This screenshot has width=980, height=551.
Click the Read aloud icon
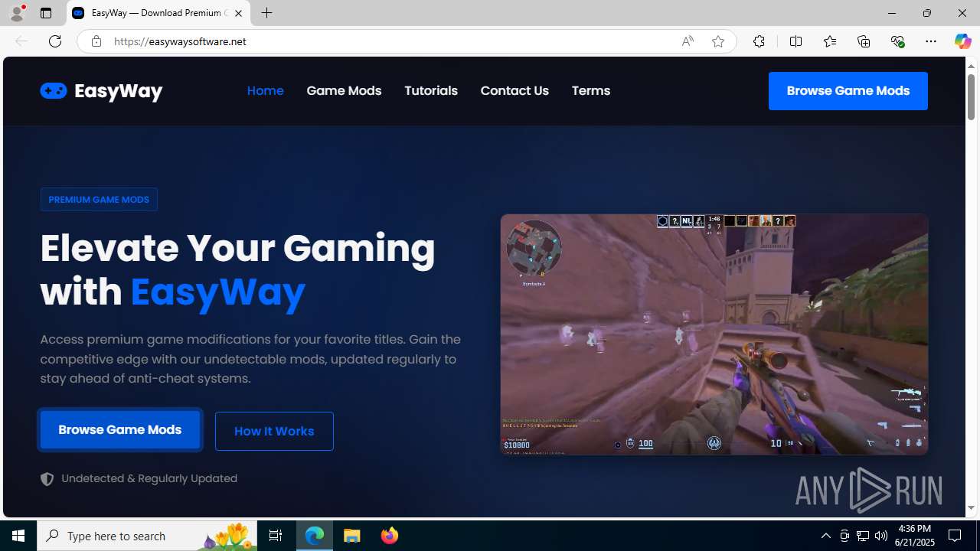pyautogui.click(x=688, y=41)
